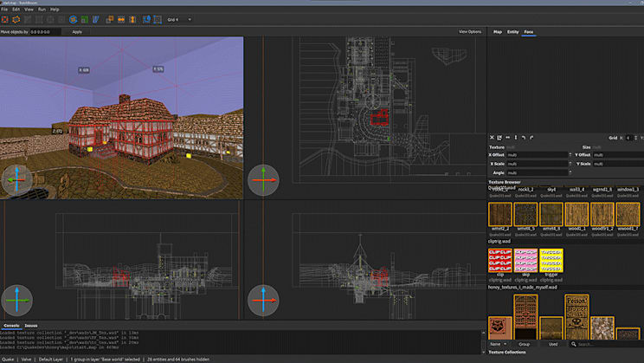The image size is (644, 363).
Task: Flip texture vertically in UV editor
Action: [x=515, y=138]
